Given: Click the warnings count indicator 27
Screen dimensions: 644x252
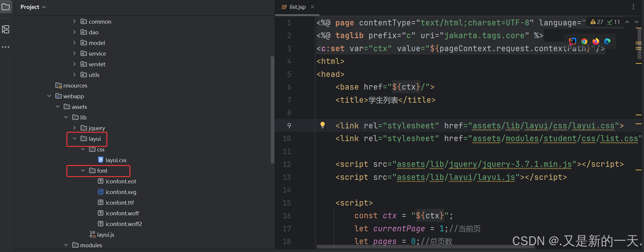Looking at the screenshot, I should click(x=597, y=22).
